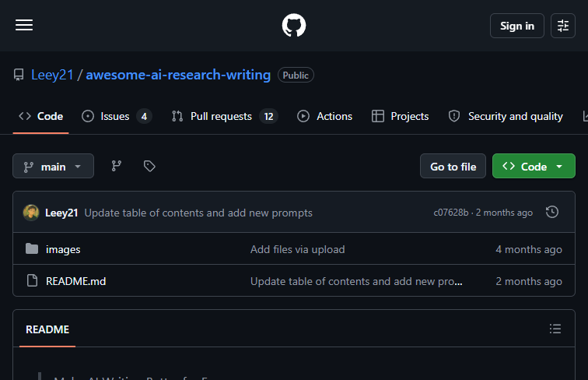588x380 pixels.
Task: Open the Pull requests tab
Action: point(224,116)
